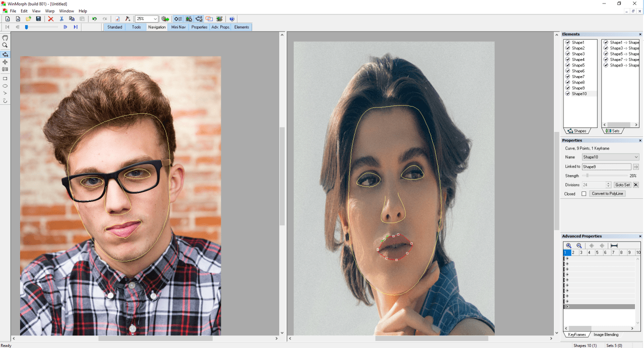This screenshot has width=644, height=348.
Task: Click the Strength slider
Action: [604, 176]
